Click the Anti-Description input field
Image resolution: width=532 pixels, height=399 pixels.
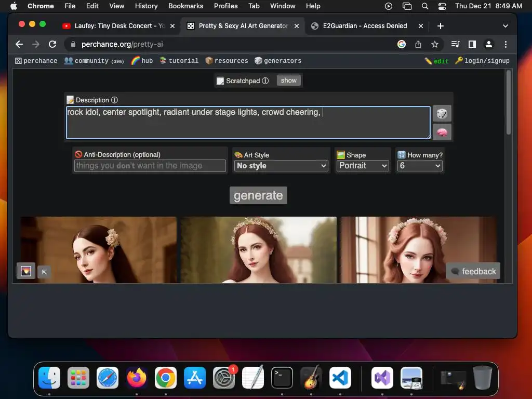pyautogui.click(x=150, y=166)
